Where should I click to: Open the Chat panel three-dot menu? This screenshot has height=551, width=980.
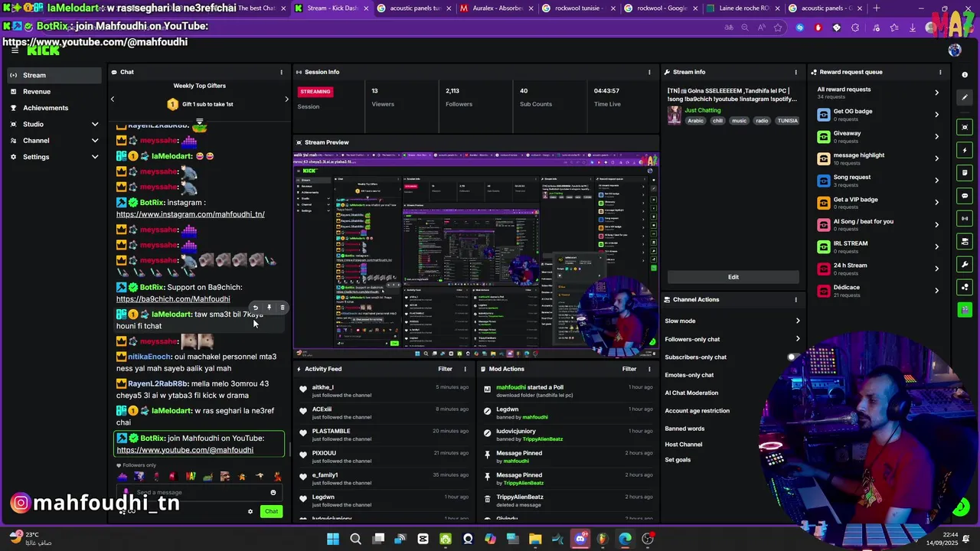[x=281, y=72]
